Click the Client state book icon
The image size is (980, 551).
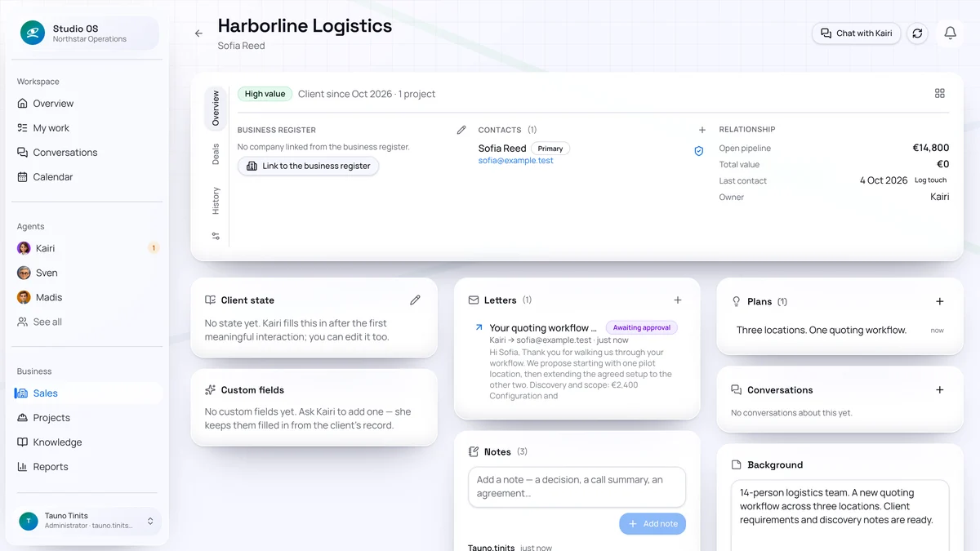pyautogui.click(x=211, y=300)
